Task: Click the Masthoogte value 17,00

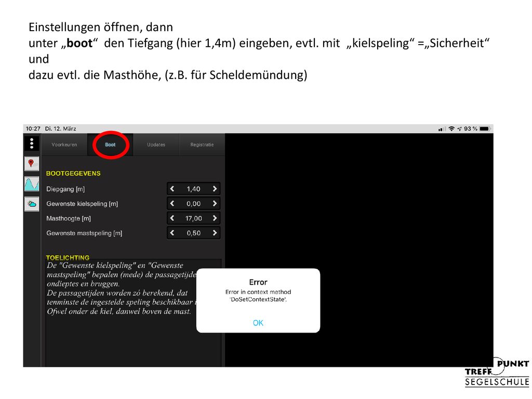Action: click(193, 219)
